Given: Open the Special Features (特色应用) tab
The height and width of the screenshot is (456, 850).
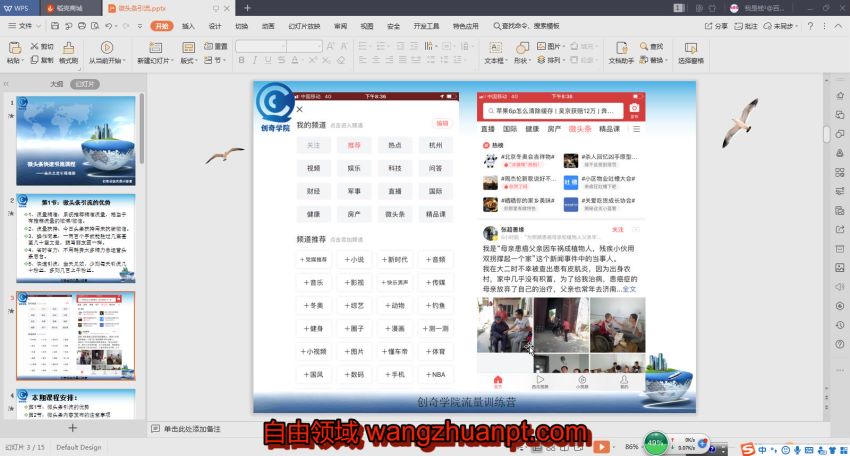Looking at the screenshot, I should tap(466, 25).
